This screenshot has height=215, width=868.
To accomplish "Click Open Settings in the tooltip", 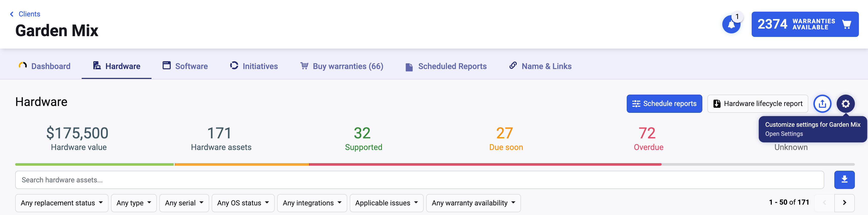I will pos(784,134).
